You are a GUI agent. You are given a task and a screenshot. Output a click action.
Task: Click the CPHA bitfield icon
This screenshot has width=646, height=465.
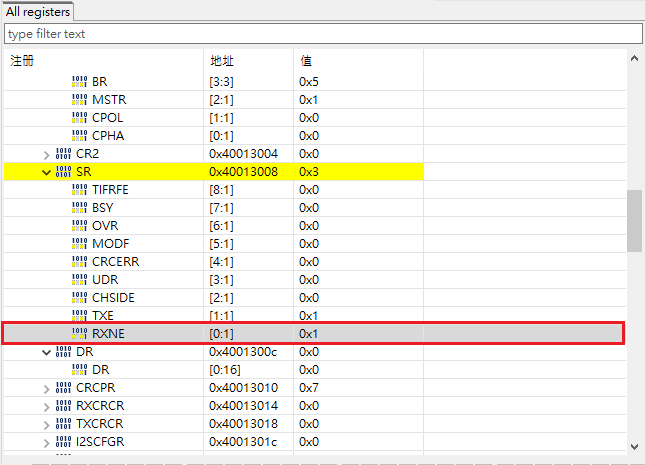(x=80, y=136)
